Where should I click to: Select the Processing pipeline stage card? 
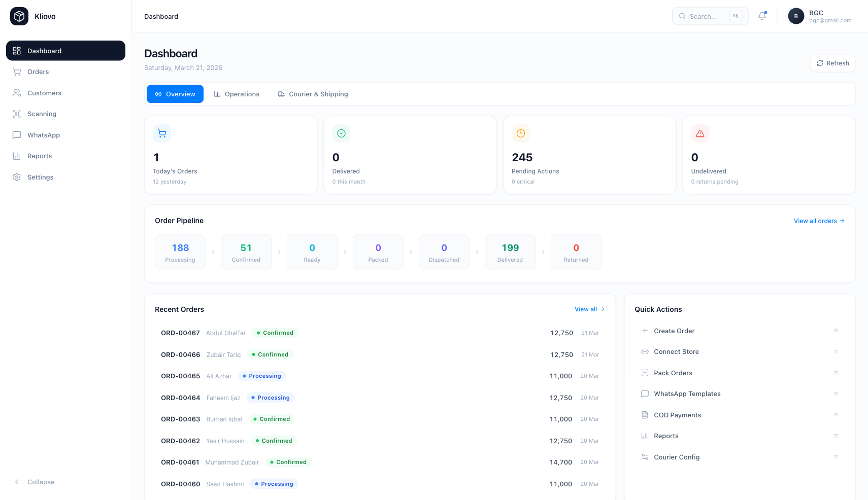[x=180, y=253]
